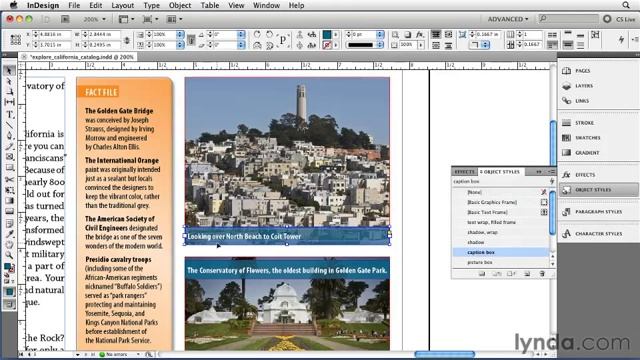Open the View Options dropdown
This screenshot has width=640, height=360.
pos(126,19)
